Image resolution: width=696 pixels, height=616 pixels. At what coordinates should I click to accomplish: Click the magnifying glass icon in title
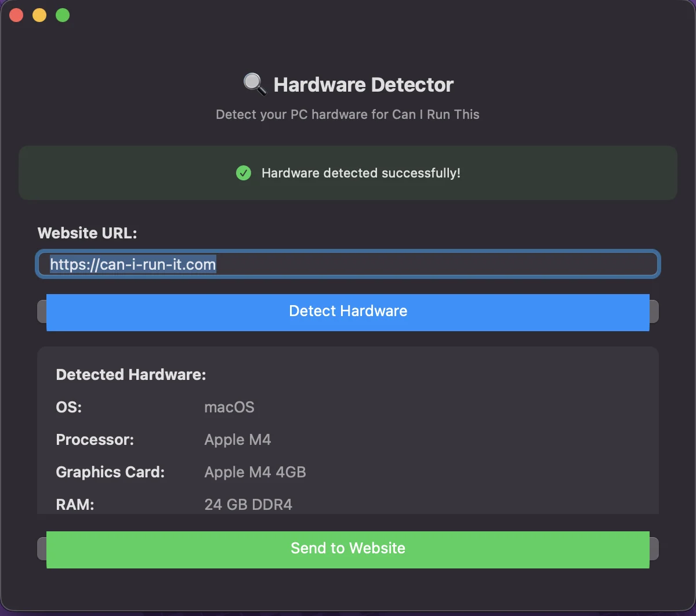point(255,85)
